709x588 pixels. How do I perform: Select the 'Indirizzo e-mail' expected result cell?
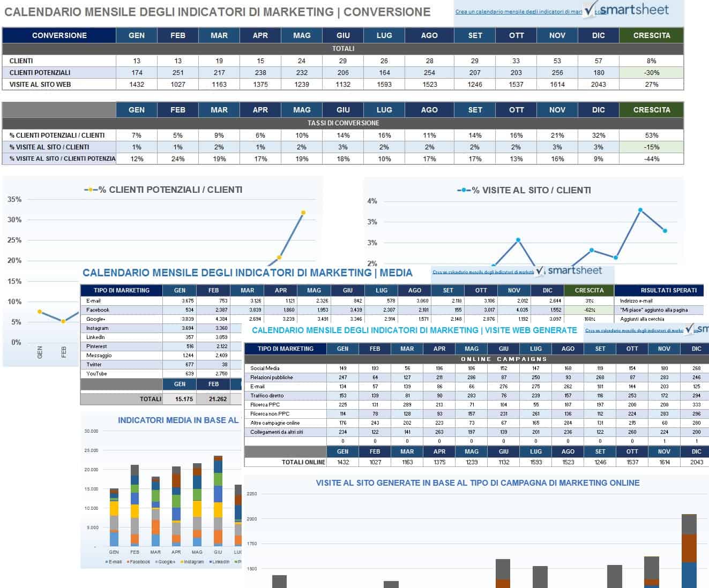(x=659, y=301)
